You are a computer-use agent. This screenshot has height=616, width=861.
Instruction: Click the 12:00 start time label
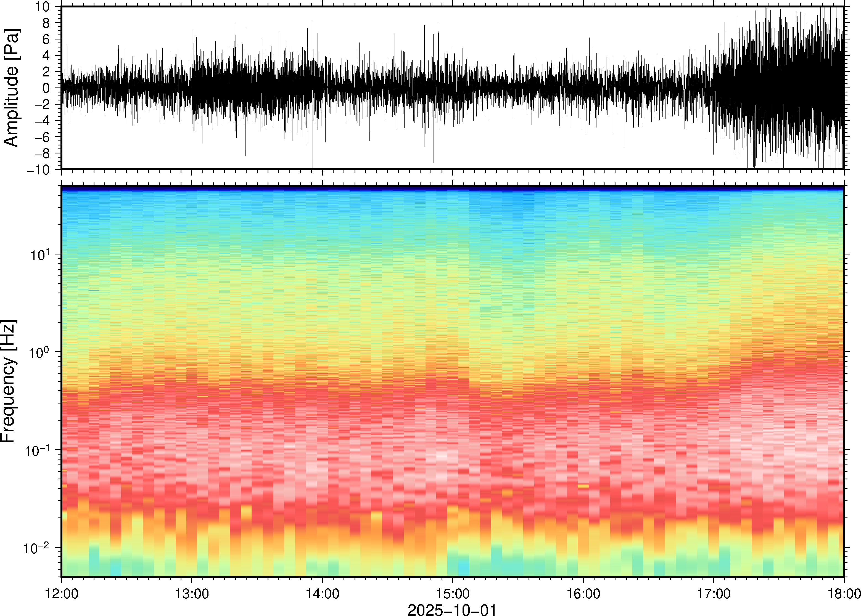(62, 594)
